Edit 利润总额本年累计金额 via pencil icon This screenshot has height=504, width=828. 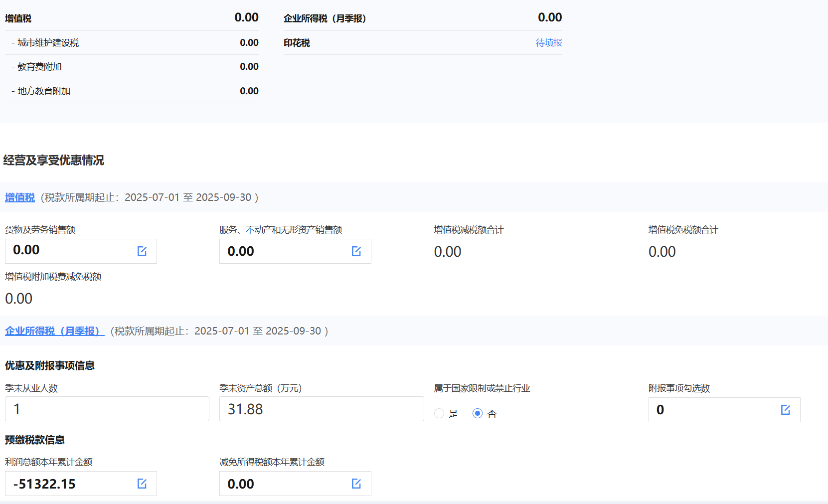[142, 484]
